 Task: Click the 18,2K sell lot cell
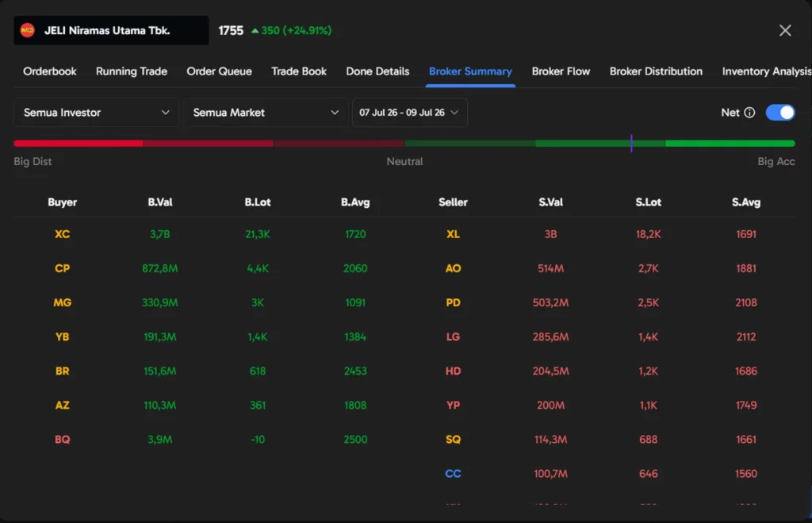click(649, 234)
